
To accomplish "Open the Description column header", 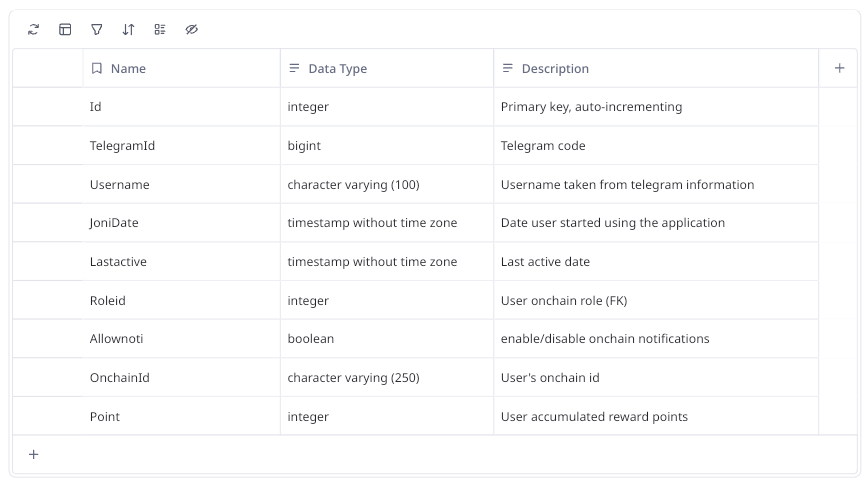I will click(x=555, y=69).
